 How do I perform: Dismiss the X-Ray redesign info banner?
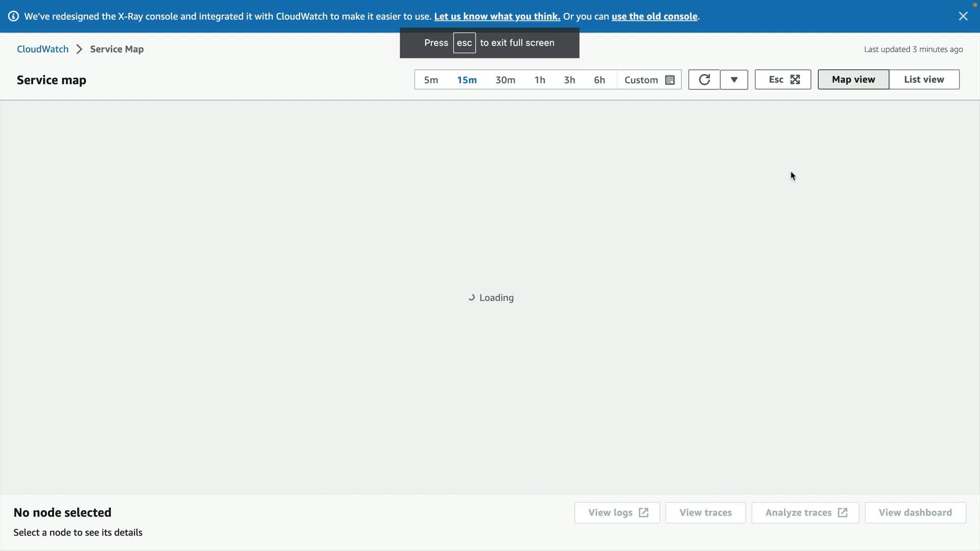(963, 16)
